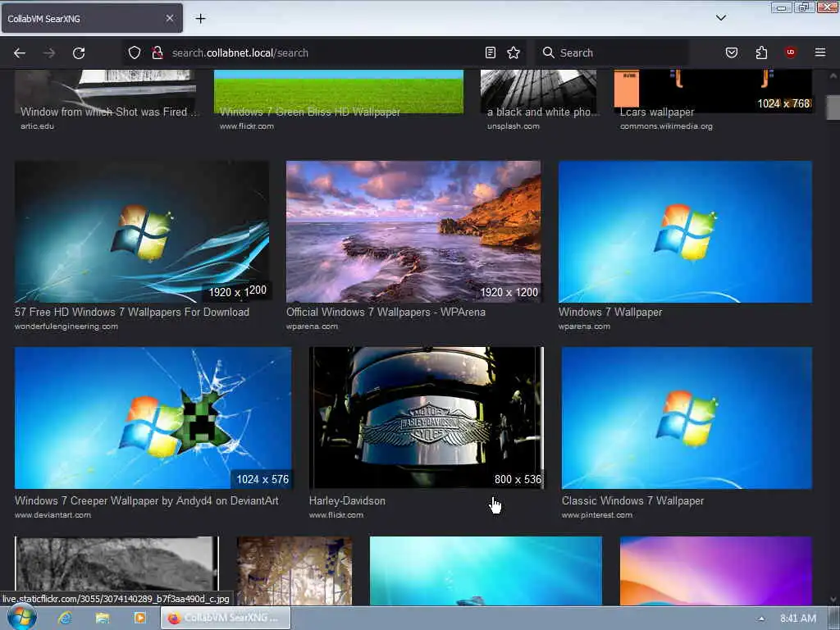Select Firefox CollabVM SearXNG taskbar button
This screenshot has height=630, width=840.
226,618
